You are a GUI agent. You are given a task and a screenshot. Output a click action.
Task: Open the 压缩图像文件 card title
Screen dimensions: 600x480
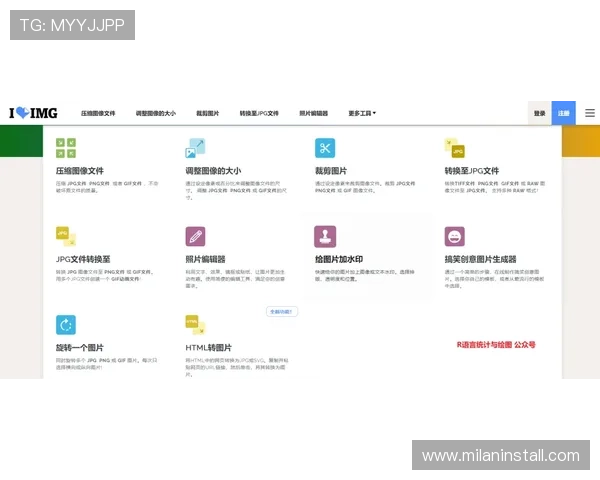(80, 171)
